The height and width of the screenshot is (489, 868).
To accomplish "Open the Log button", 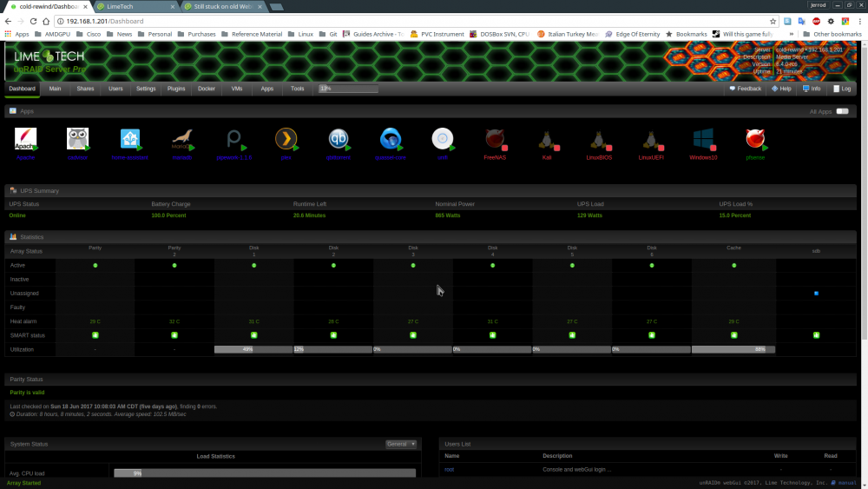I will tap(842, 89).
